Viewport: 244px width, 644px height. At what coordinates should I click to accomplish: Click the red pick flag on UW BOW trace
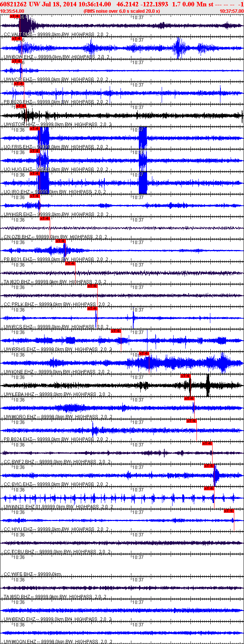click(x=17, y=39)
